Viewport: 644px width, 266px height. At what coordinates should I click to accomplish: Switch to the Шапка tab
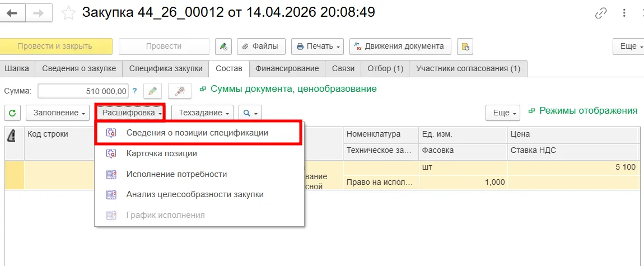(x=17, y=68)
